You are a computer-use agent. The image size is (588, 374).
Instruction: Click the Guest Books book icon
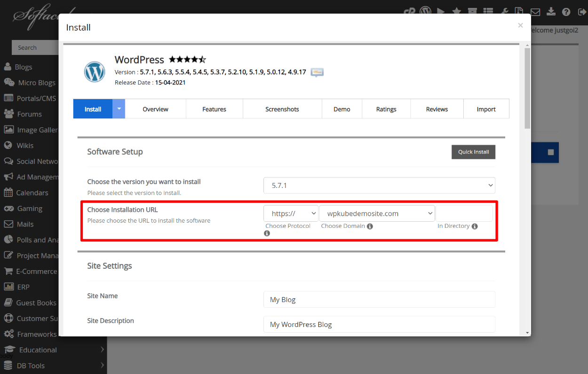tap(8, 303)
